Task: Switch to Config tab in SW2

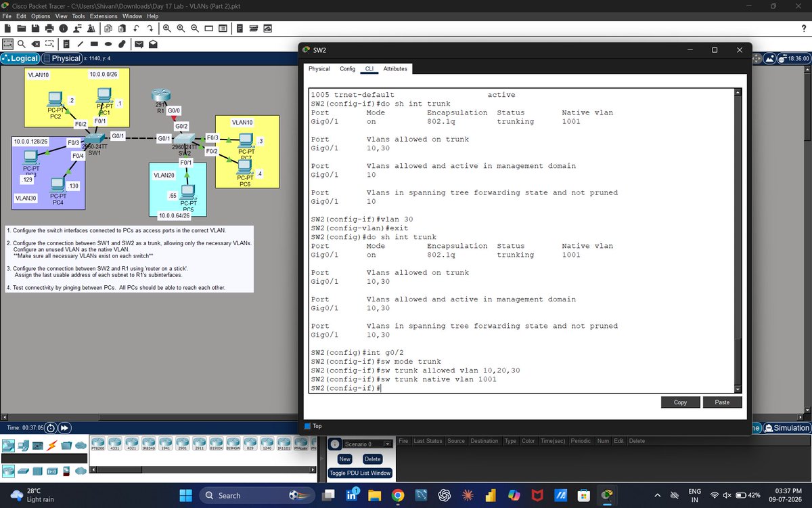Action: tap(347, 69)
